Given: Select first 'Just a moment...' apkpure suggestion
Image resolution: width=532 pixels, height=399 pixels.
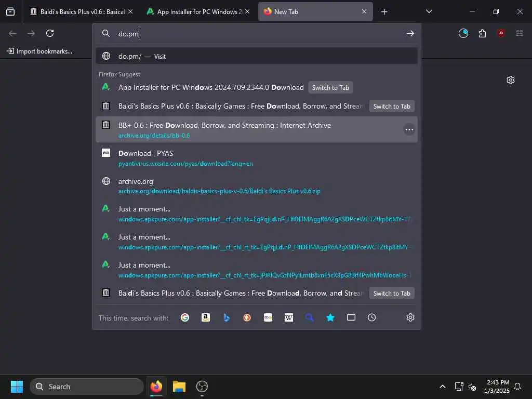Looking at the screenshot, I should pyautogui.click(x=257, y=214).
